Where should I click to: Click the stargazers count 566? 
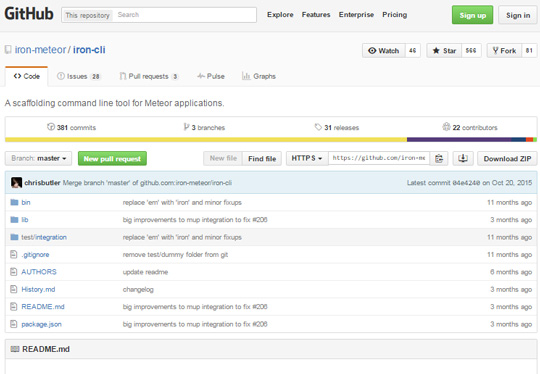[471, 51]
